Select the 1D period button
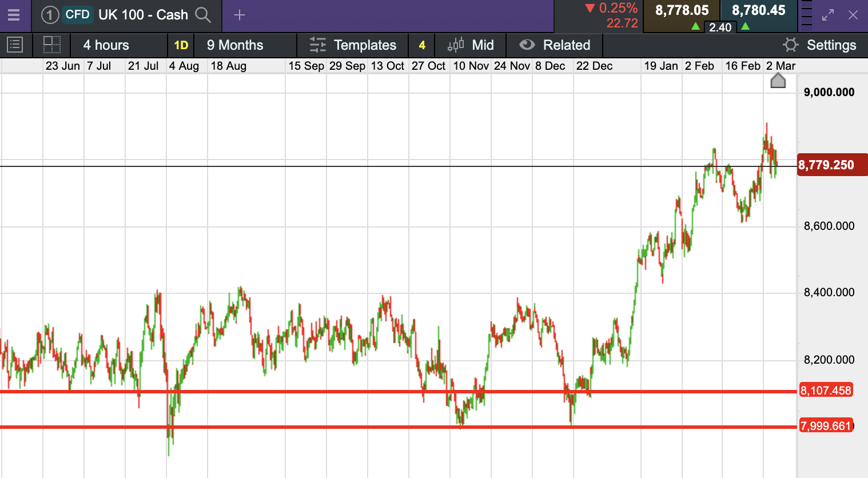The width and height of the screenshot is (868, 478). tap(181, 45)
